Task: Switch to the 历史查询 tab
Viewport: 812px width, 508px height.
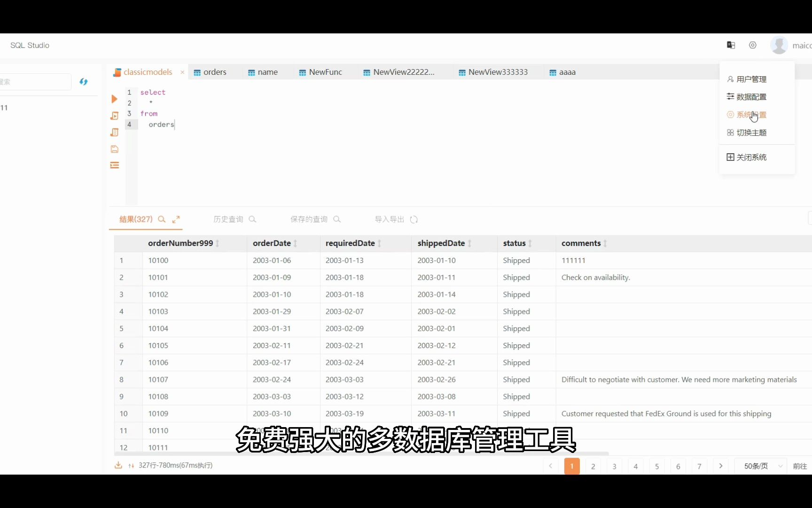Action: click(x=228, y=219)
